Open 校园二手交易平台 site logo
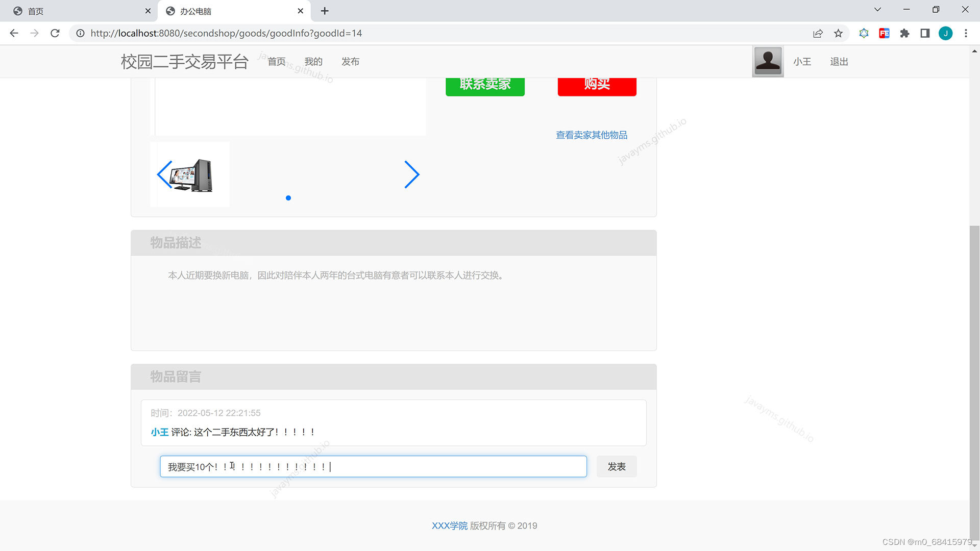 point(185,62)
